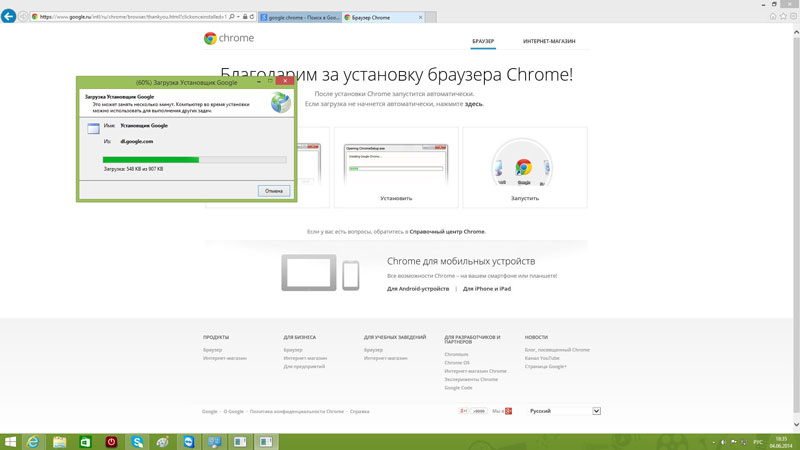The image size is (800, 450).
Task: Open the Home icon in IE toolbar
Action: tap(773, 16)
